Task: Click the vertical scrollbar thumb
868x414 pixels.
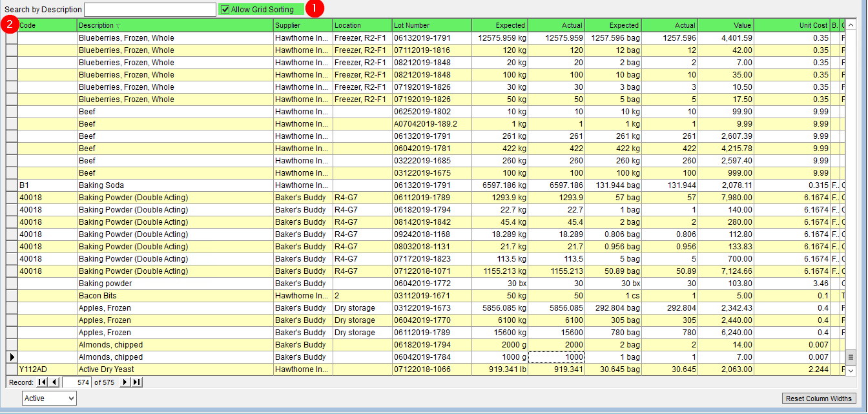Action: point(851,357)
